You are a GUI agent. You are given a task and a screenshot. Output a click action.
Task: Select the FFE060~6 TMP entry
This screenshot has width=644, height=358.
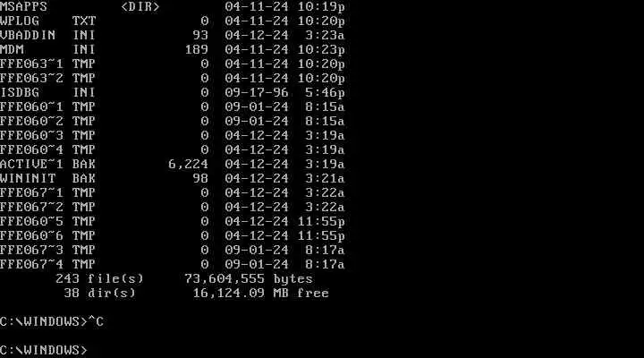tap(172, 235)
